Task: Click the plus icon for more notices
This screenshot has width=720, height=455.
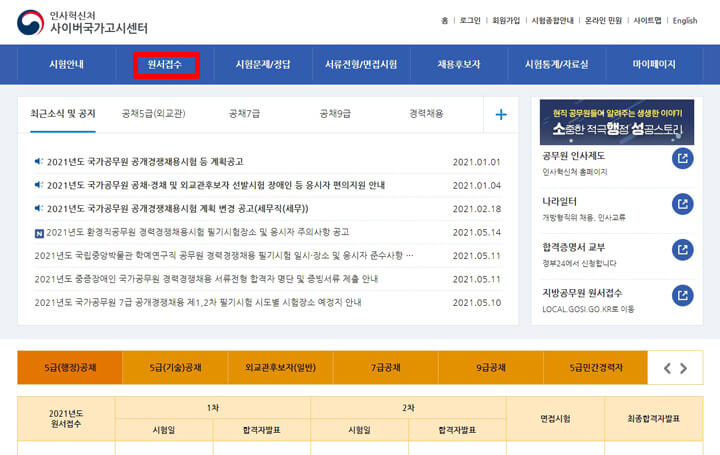Action: [501, 114]
